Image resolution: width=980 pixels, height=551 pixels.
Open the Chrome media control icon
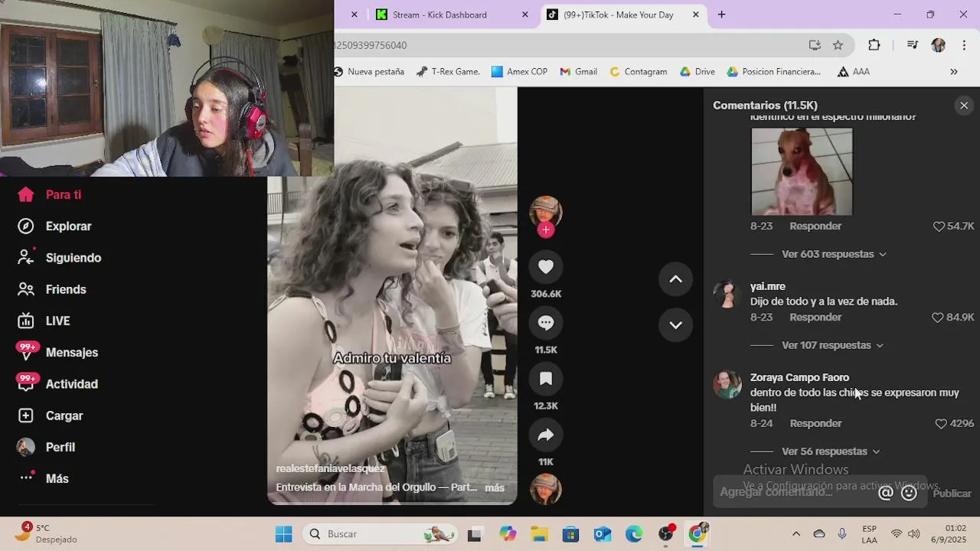[912, 45]
